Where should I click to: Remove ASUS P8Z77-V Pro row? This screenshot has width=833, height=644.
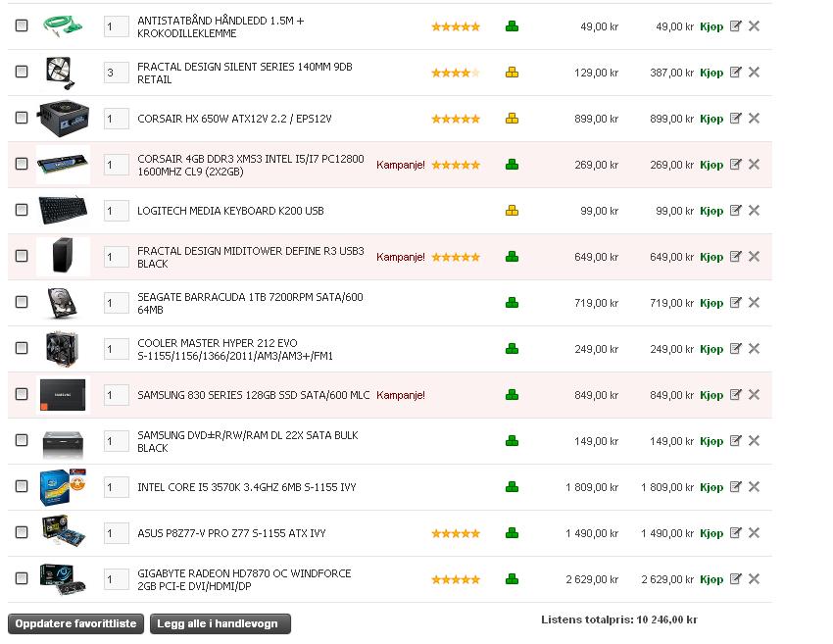tap(754, 532)
